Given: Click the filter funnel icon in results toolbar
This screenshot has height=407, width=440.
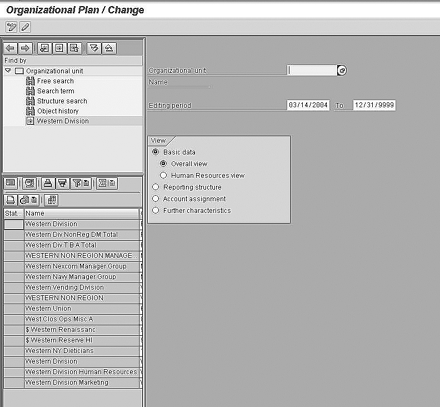Looking at the screenshot, I should (x=63, y=183).
